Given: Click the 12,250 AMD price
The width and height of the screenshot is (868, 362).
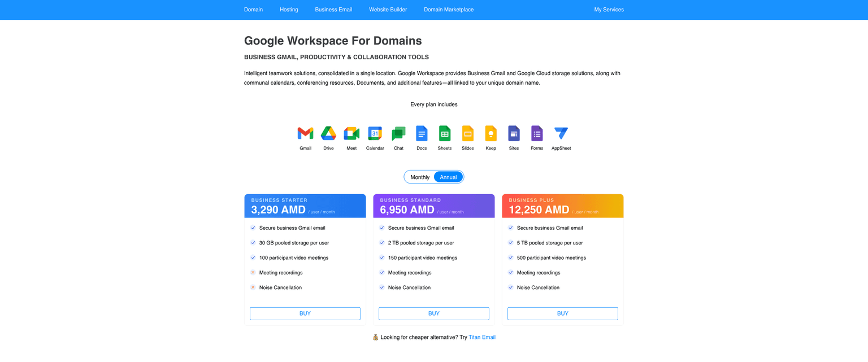Looking at the screenshot, I should click(x=539, y=210).
